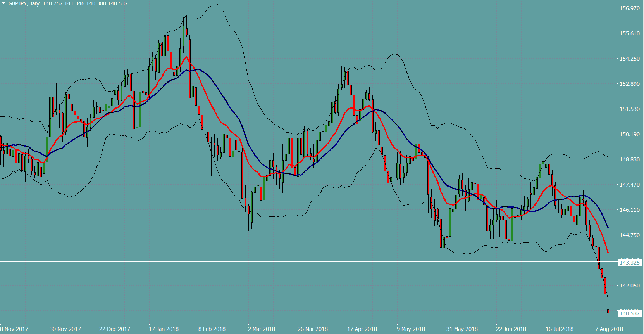Click the 8 Nov 2017 date label

(x=15, y=329)
